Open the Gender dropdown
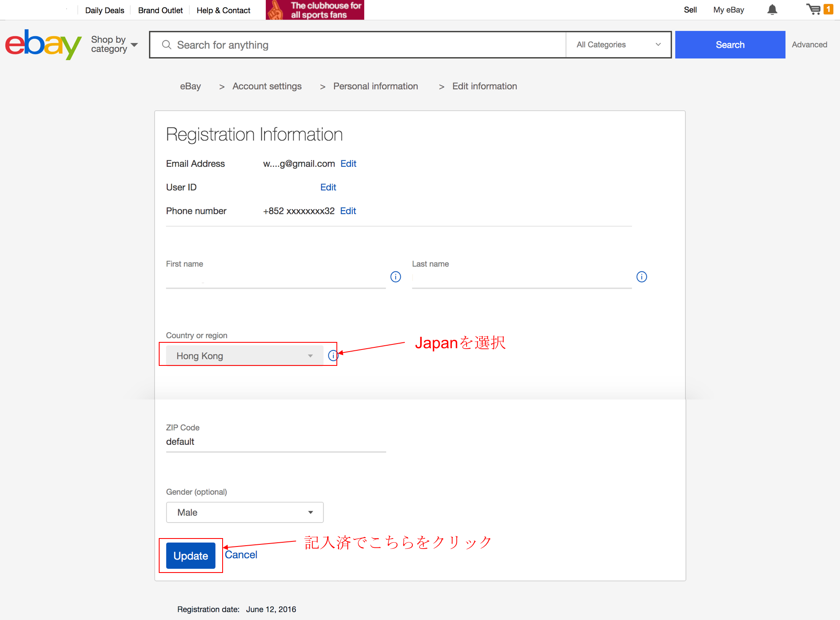840x620 pixels. (x=245, y=512)
